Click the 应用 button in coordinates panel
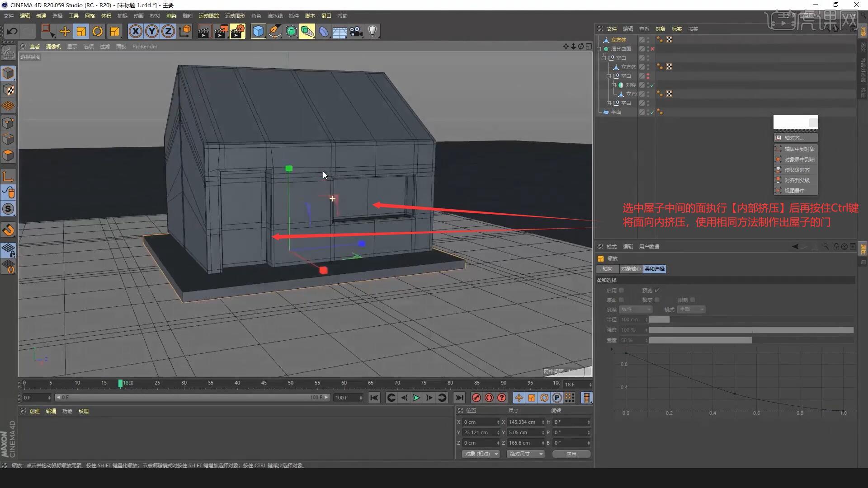Viewport: 868px width, 488px height. click(571, 454)
